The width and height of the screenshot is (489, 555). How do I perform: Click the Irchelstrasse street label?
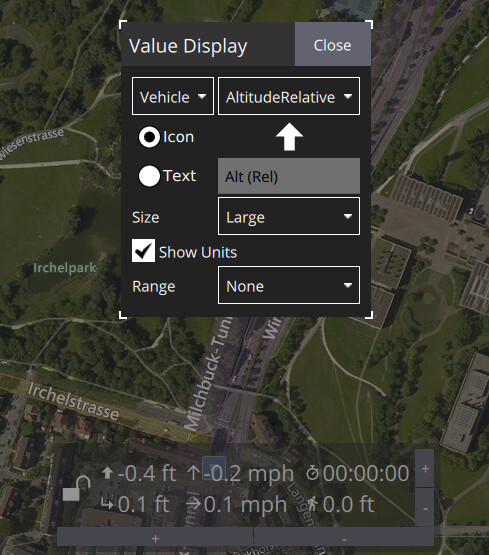pyautogui.click(x=73, y=401)
